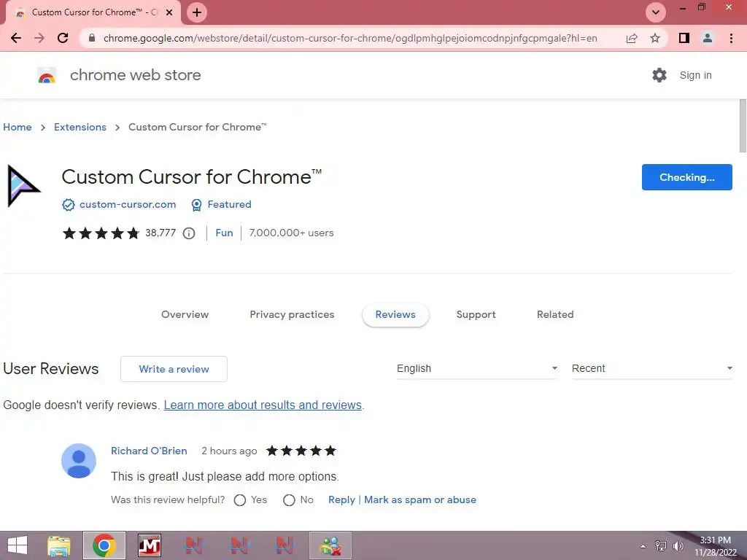Click the Chrome icon in the taskbar
This screenshot has height=560, width=747.
coord(104,545)
